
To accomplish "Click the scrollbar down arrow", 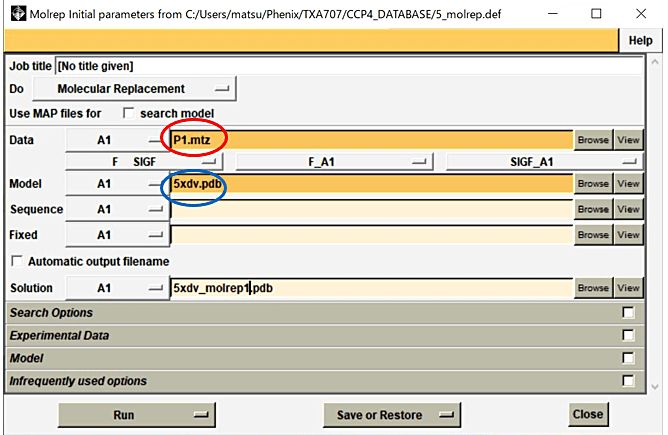I will (655, 387).
